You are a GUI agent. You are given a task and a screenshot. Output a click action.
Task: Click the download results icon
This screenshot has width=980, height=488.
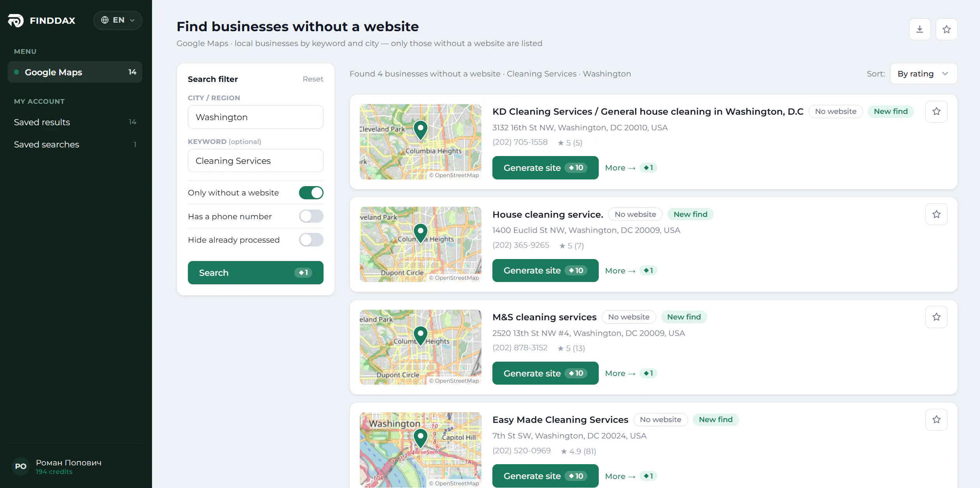tap(920, 29)
